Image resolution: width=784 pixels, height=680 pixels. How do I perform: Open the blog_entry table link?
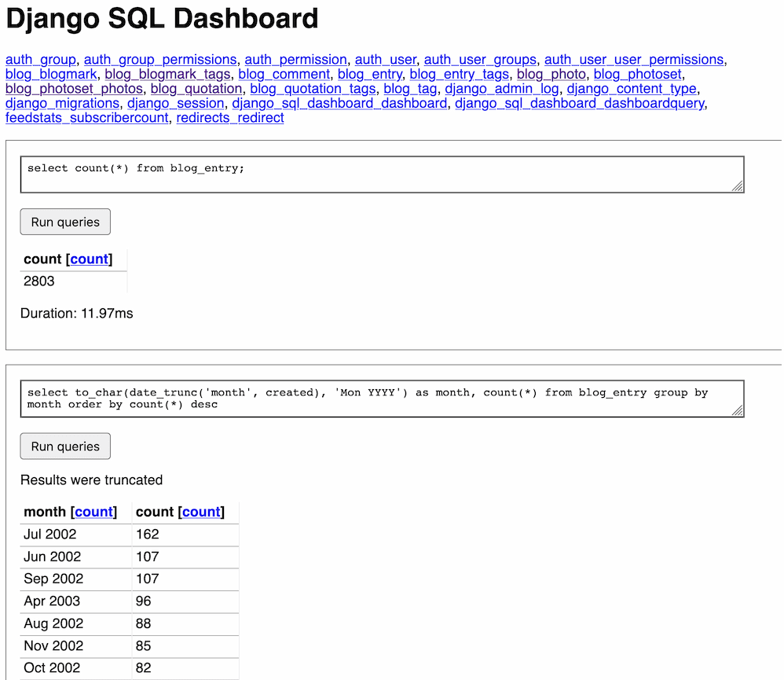[x=369, y=74]
